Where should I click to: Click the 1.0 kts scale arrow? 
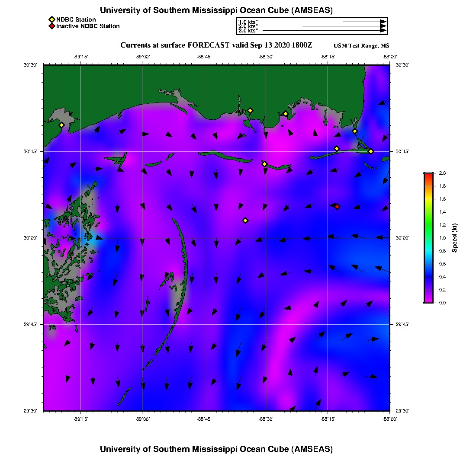point(363,21)
